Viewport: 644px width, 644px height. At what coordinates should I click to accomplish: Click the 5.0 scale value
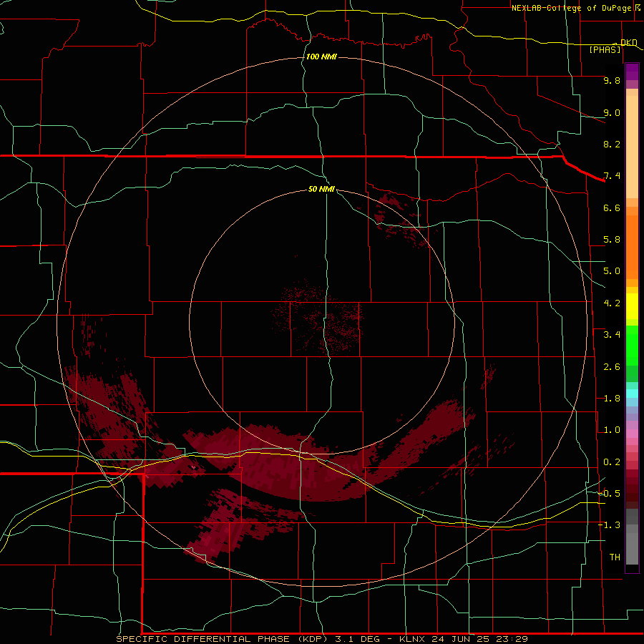tap(612, 271)
